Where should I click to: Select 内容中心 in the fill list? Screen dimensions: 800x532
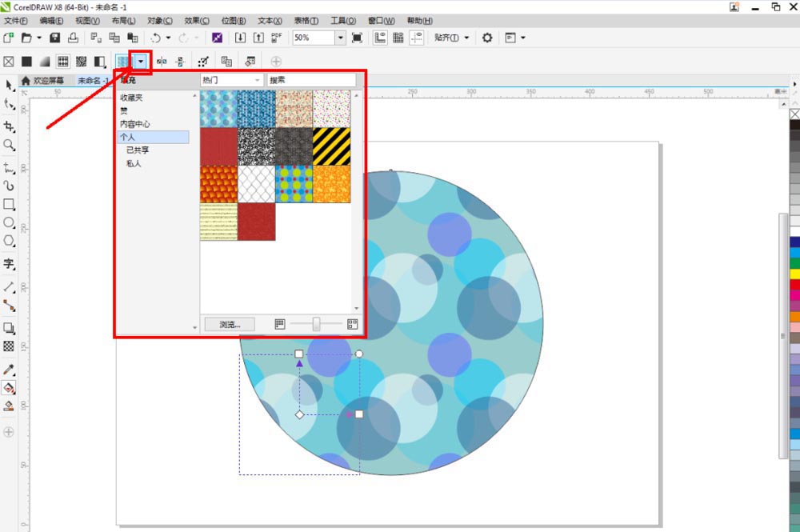(x=135, y=124)
